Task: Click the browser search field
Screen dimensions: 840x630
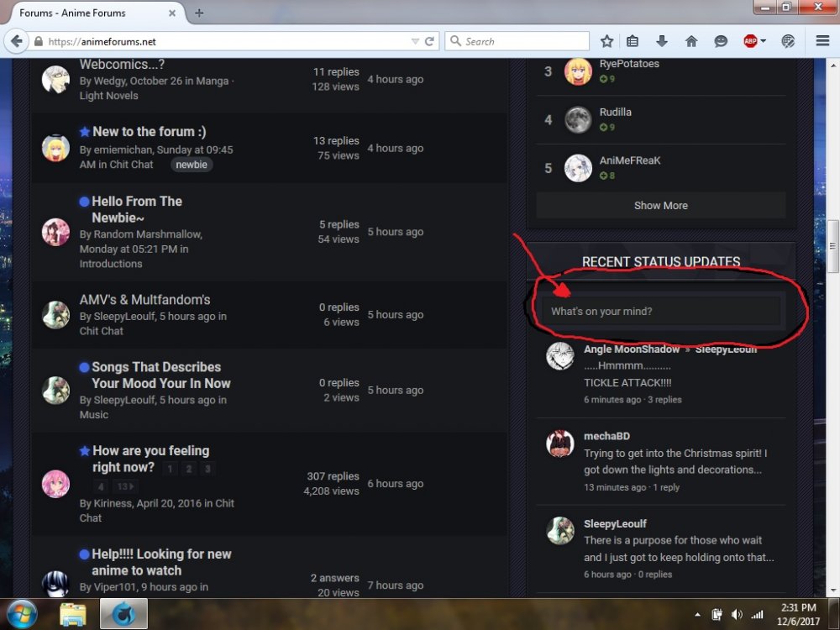Action: point(517,41)
